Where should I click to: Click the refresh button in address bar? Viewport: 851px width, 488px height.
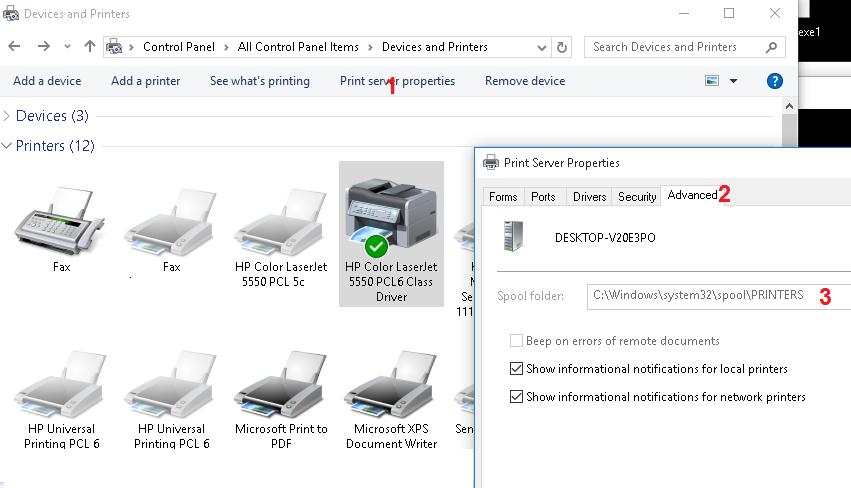tap(562, 47)
